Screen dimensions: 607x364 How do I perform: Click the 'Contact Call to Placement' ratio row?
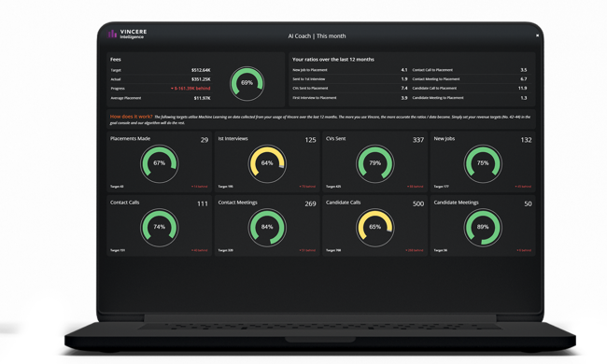470,70
